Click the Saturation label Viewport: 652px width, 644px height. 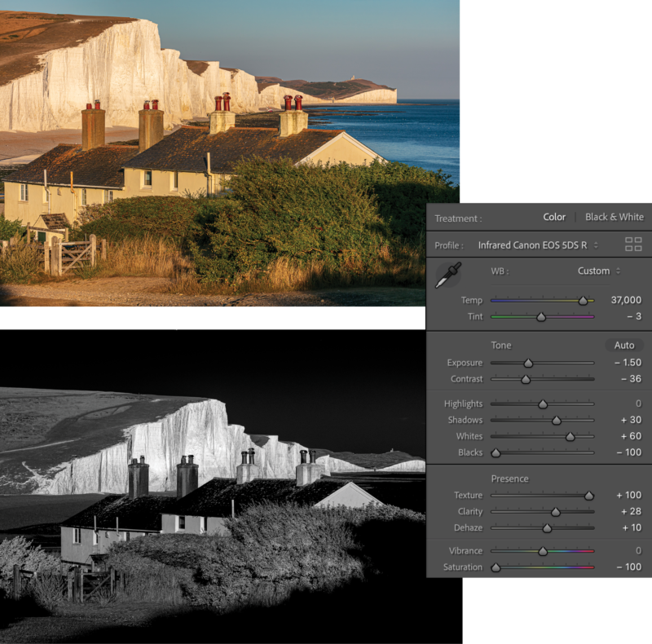click(463, 567)
